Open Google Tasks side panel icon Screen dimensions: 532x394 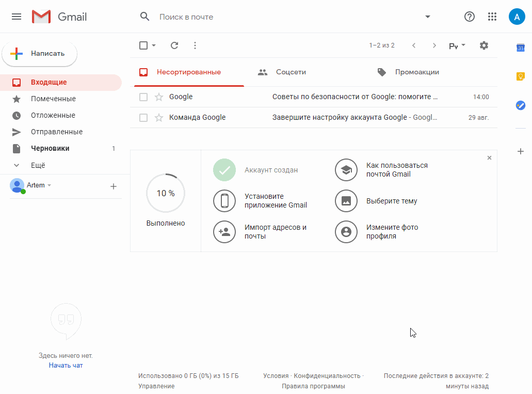click(x=521, y=105)
